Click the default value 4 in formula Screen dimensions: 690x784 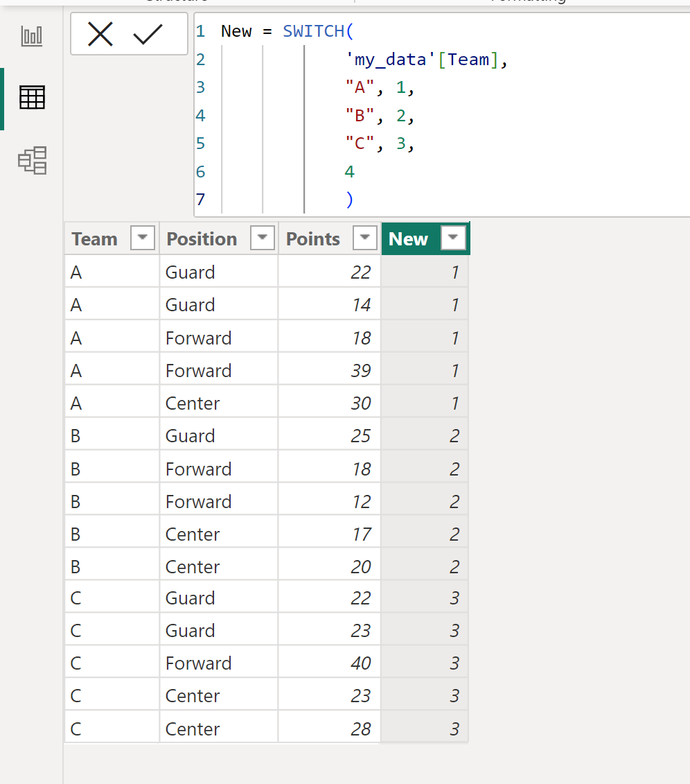350,171
